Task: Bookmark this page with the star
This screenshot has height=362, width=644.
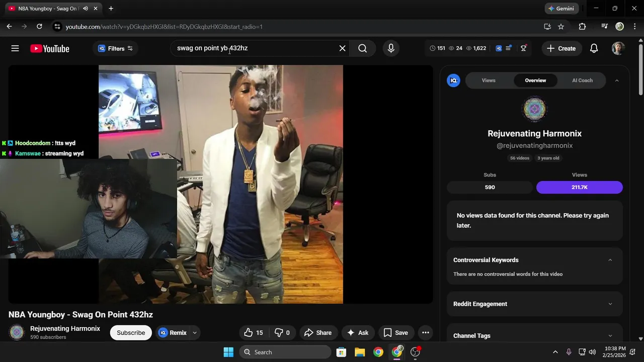Action: tap(561, 26)
